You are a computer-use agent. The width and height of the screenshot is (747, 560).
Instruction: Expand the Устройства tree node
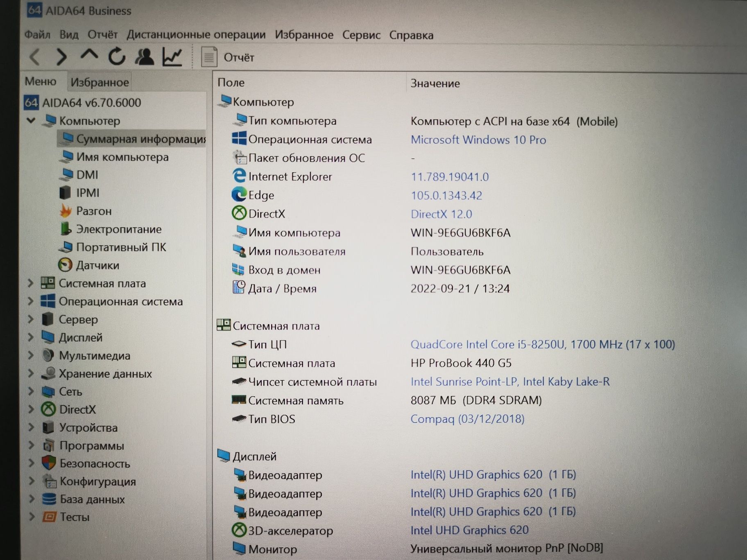pyautogui.click(x=31, y=427)
